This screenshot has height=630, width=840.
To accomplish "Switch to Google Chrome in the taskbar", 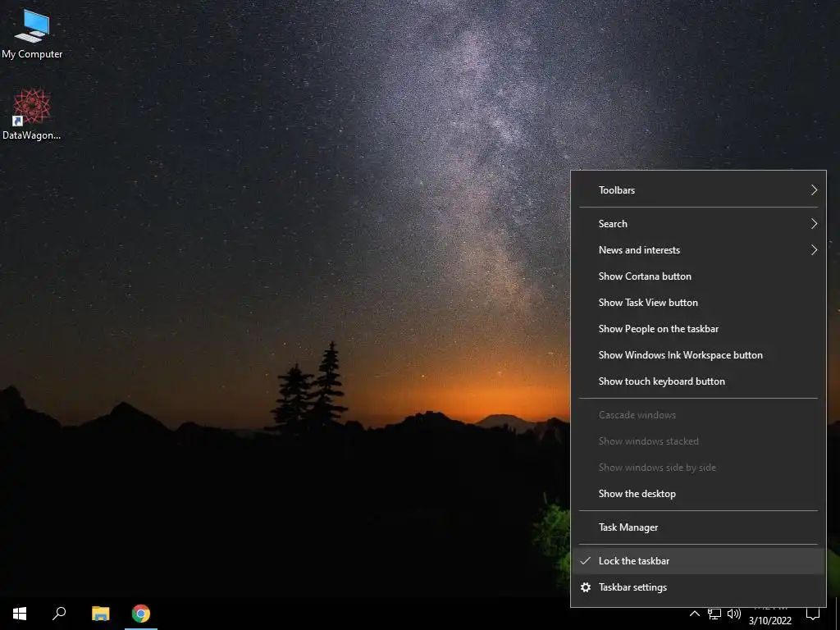I will 141,614.
